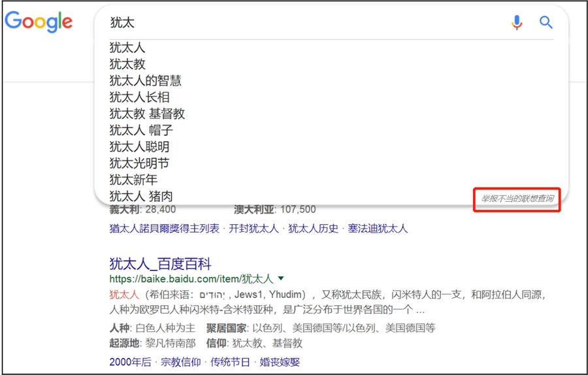Click 聚居国家 line in result
Screen dimensions: 588x375
[321, 328]
